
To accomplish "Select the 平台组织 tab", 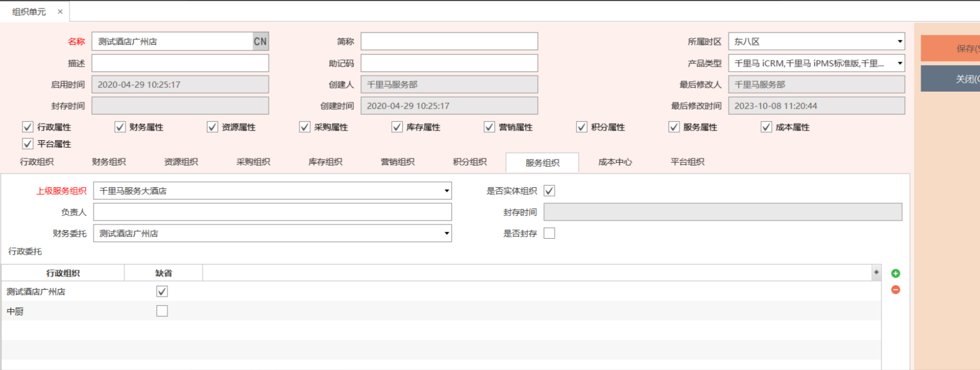I will click(687, 162).
